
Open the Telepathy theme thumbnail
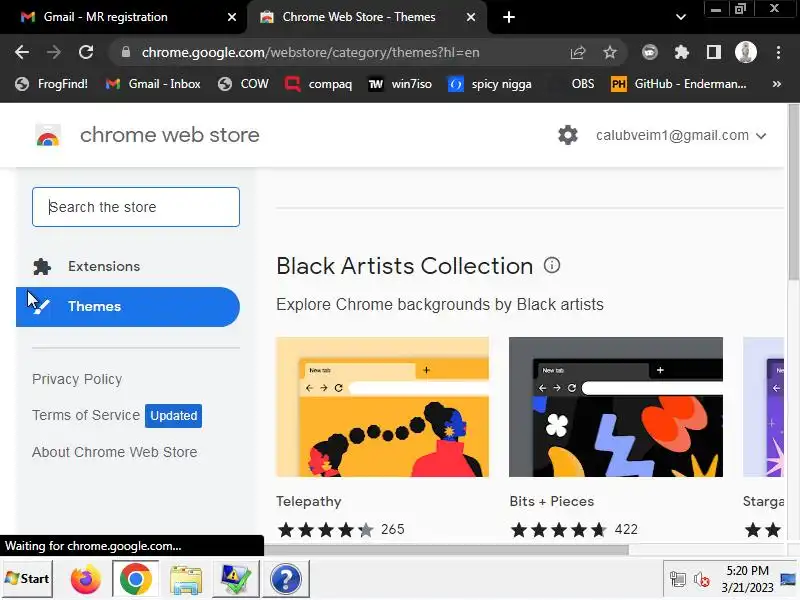pyautogui.click(x=382, y=407)
